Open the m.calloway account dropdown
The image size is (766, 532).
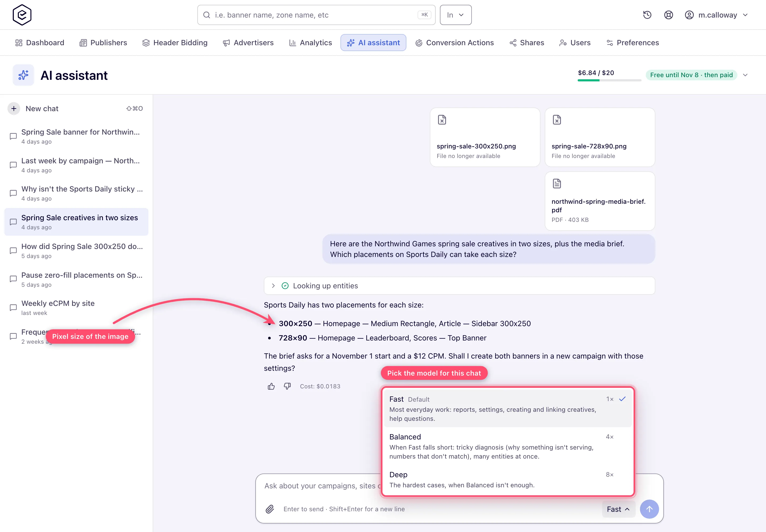[x=716, y=15]
